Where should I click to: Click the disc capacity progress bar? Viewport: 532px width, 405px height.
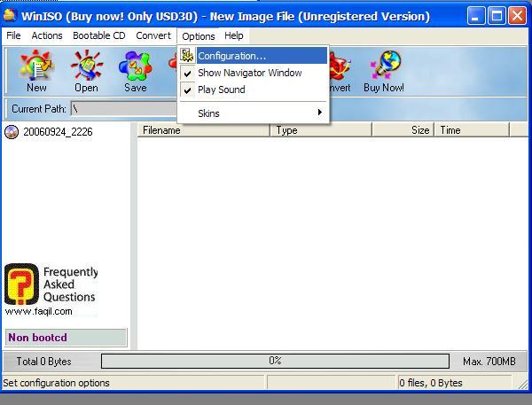pos(275,361)
